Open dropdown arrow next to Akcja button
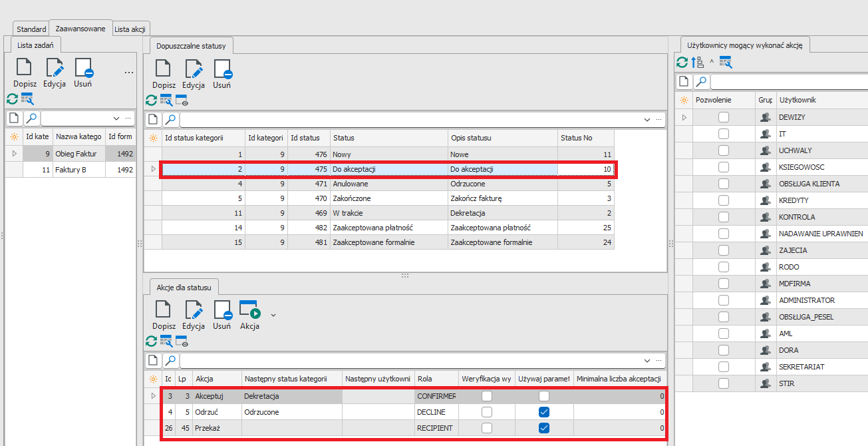868x446 pixels. pos(273,314)
